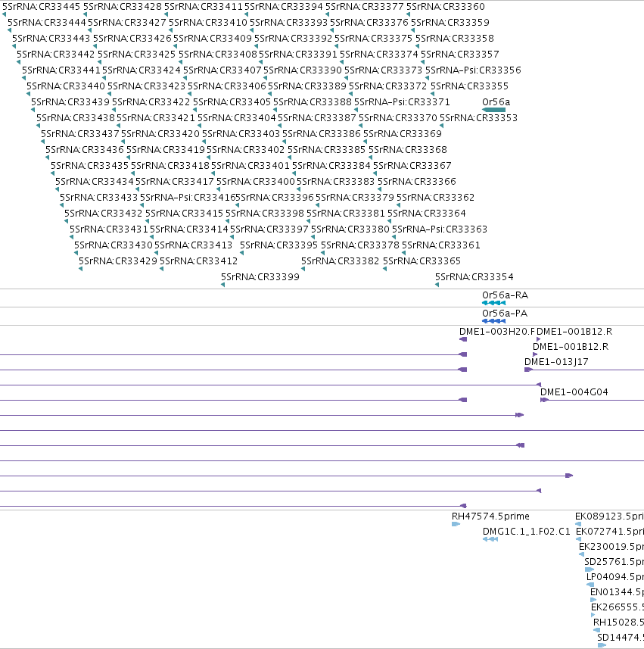Click the DME1-004G04 feature label
The height and width of the screenshot is (649, 644).
[x=574, y=392]
